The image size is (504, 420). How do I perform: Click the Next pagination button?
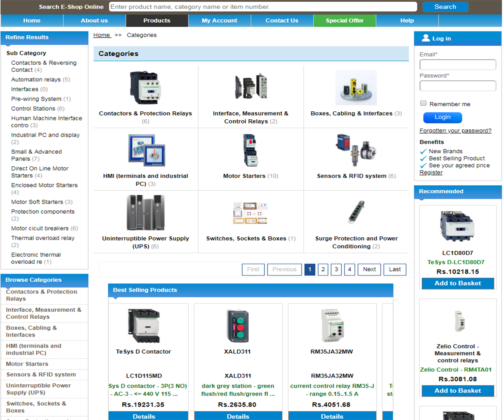(370, 270)
